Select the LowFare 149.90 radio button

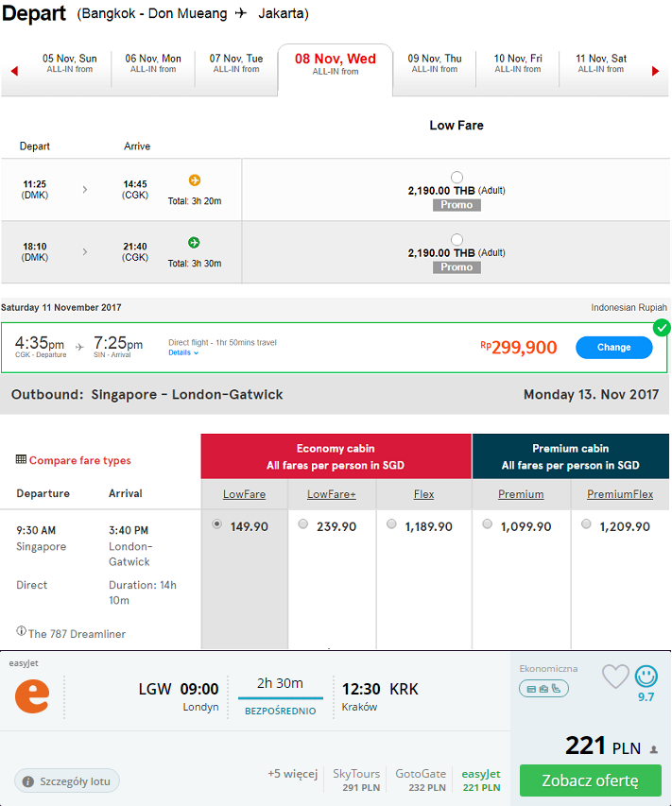[217, 523]
